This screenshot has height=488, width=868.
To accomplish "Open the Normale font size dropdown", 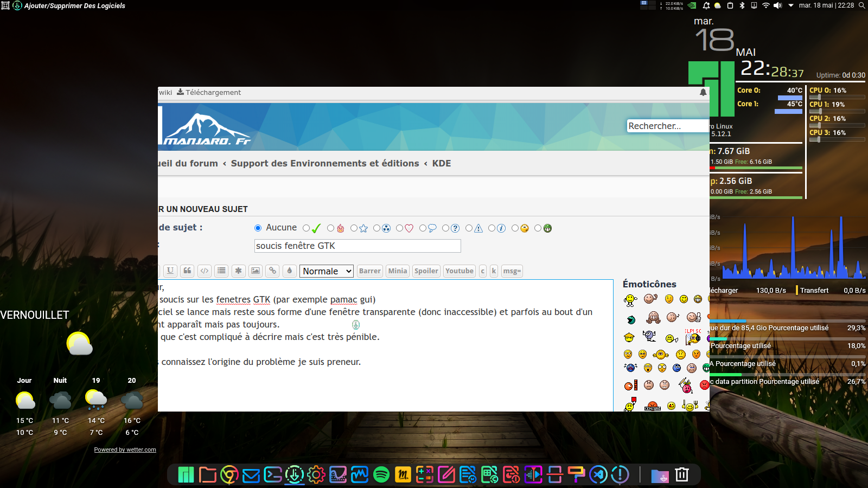I will click(x=327, y=271).
